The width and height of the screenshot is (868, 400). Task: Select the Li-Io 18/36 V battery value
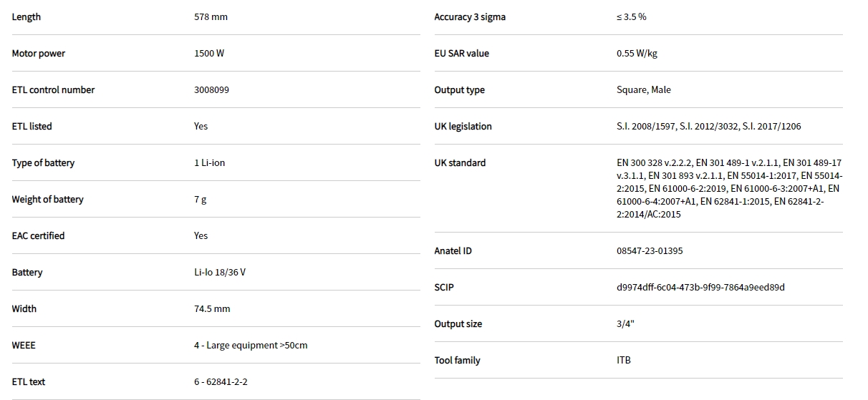[x=220, y=273]
